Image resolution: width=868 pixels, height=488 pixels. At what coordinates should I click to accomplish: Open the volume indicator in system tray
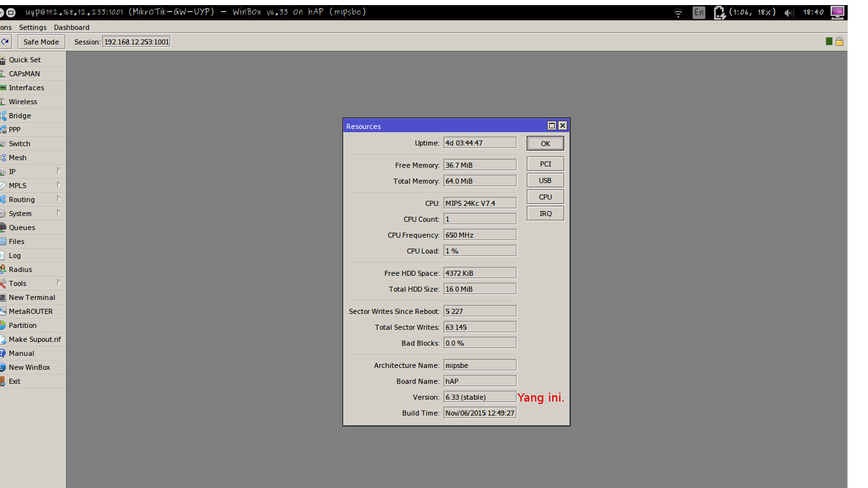pyautogui.click(x=789, y=12)
